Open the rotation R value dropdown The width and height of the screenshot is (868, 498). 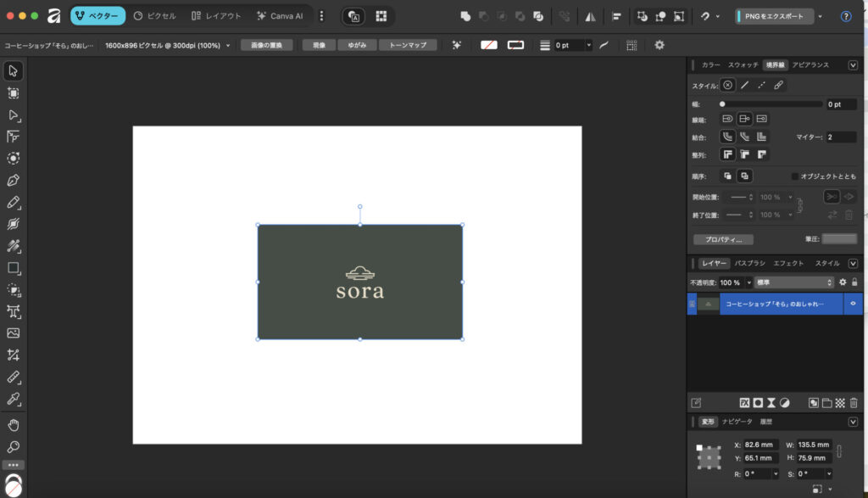tap(777, 474)
